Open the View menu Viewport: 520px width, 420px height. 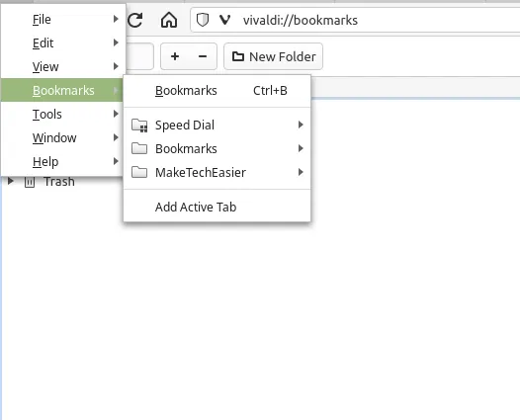point(63,66)
